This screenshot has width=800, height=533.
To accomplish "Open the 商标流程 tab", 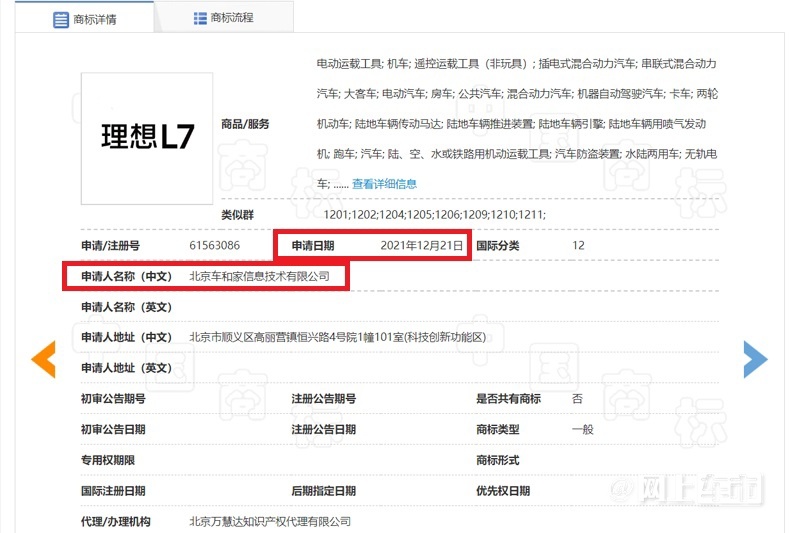I will click(223, 18).
